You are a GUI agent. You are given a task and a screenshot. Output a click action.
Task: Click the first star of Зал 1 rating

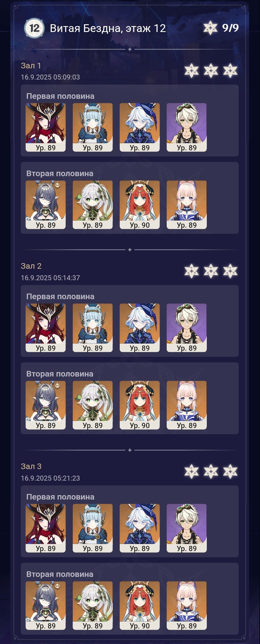[x=191, y=71]
